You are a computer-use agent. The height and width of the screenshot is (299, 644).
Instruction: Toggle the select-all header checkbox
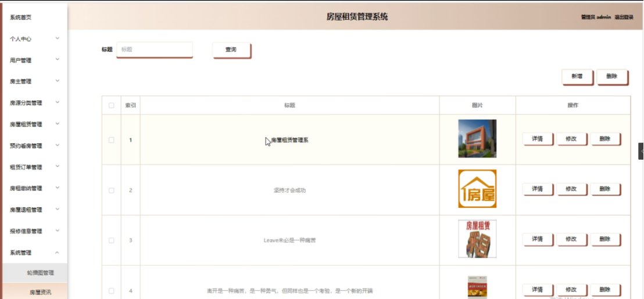click(111, 106)
